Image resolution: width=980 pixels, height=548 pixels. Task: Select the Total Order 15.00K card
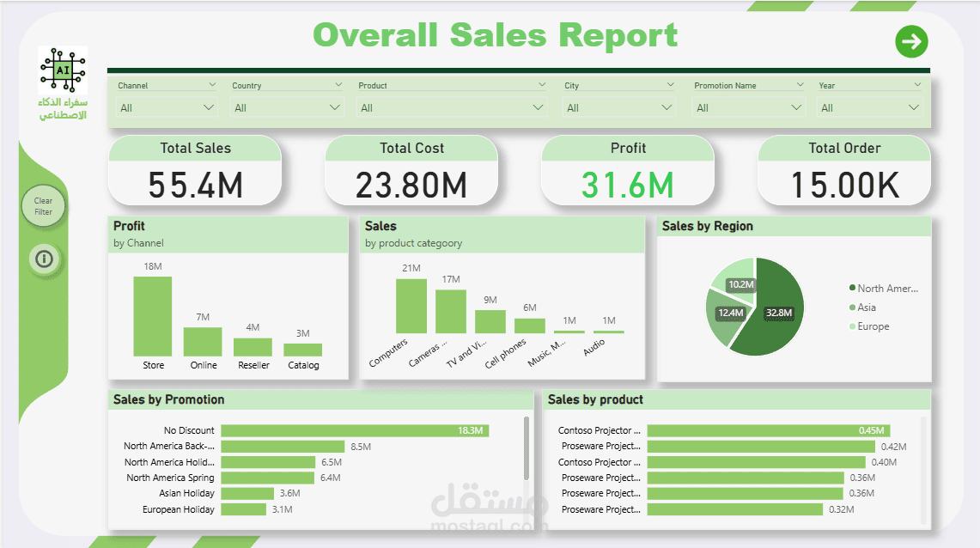(844, 171)
